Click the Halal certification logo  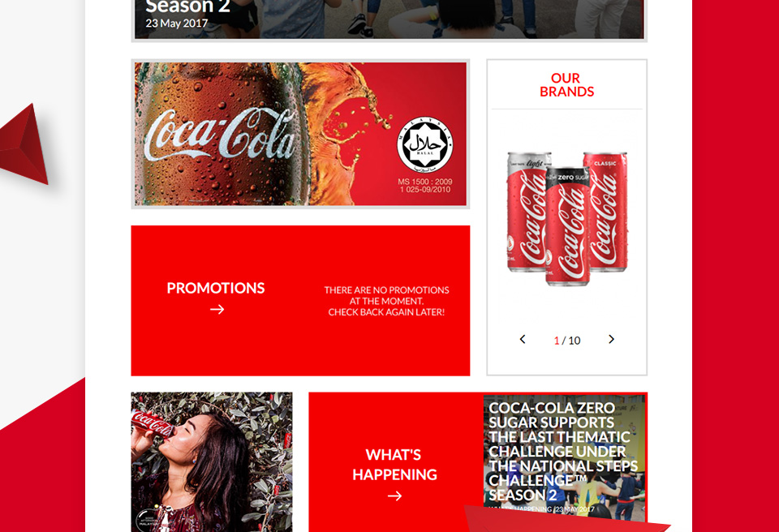tap(424, 145)
